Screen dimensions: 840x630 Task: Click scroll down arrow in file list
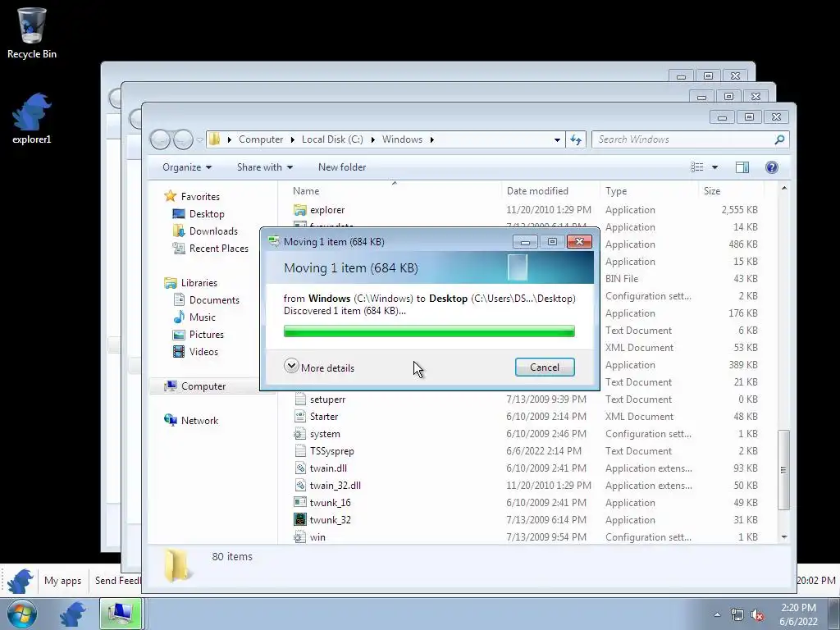coord(783,537)
